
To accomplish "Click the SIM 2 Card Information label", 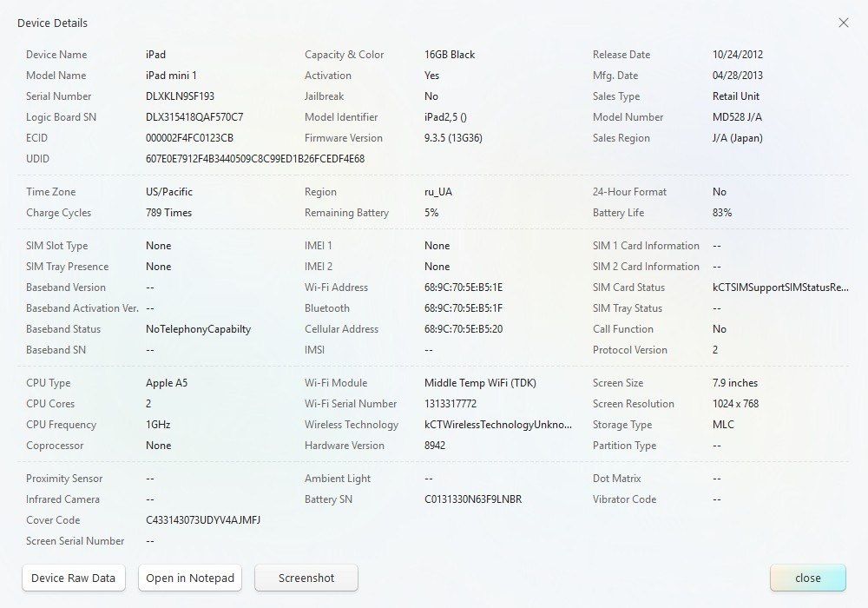I will 646,267.
